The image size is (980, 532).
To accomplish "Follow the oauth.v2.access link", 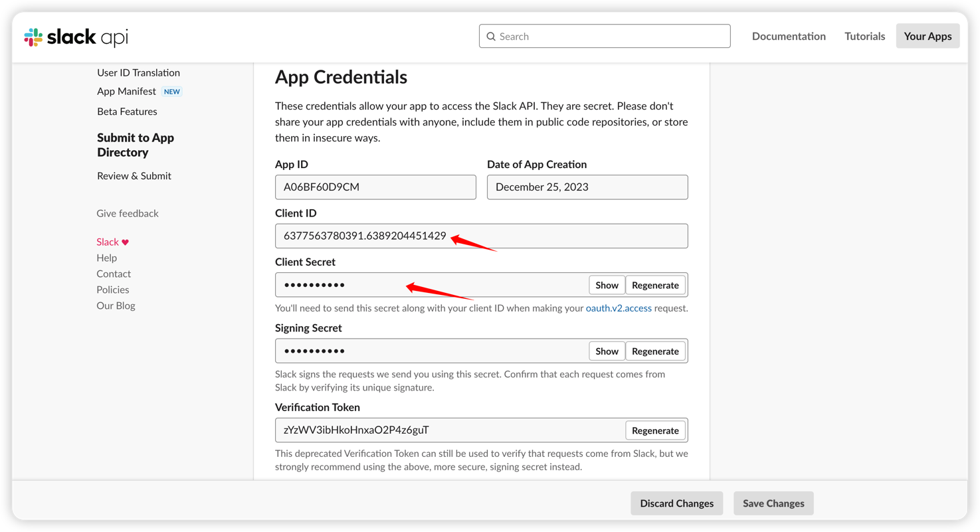I will pyautogui.click(x=619, y=308).
